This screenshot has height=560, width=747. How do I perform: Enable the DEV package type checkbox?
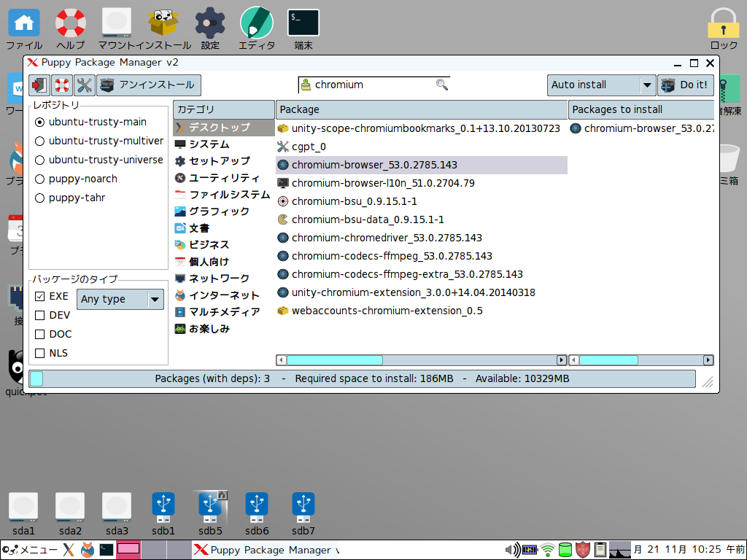(40, 315)
